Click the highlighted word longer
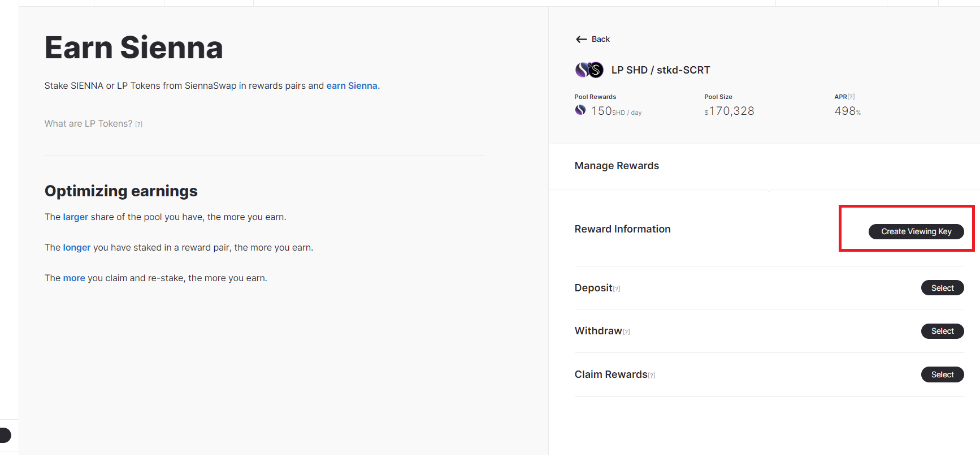The width and height of the screenshot is (980, 465). (76, 247)
